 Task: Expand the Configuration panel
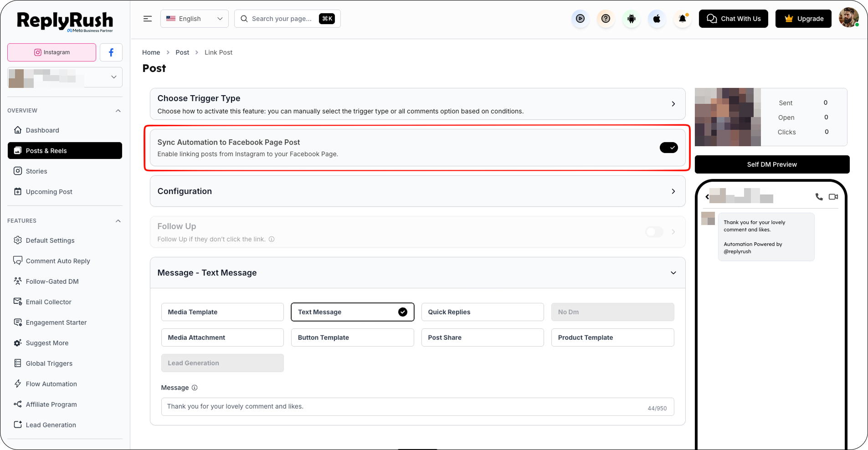[x=673, y=191]
